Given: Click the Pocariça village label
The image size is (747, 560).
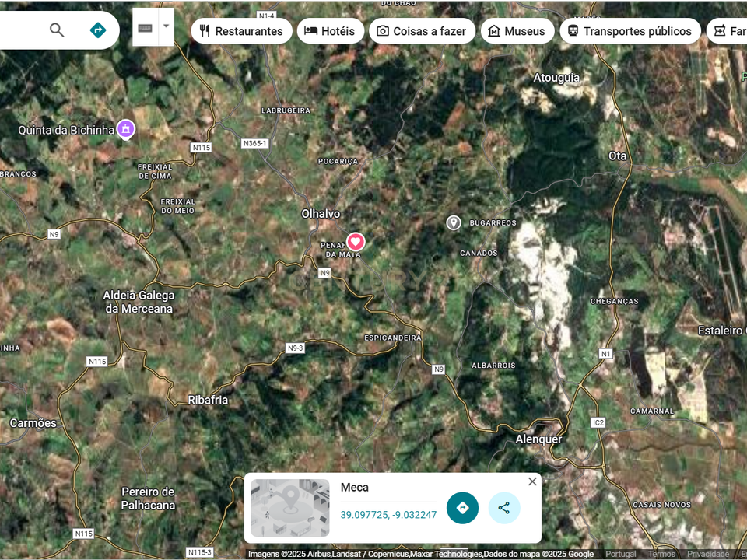Looking at the screenshot, I should point(338,162).
